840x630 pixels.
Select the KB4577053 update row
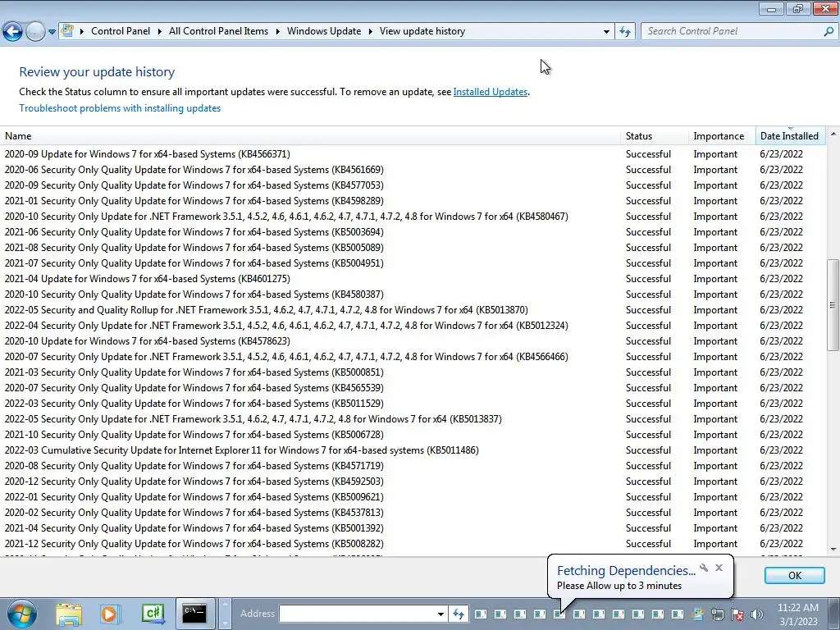[413, 185]
